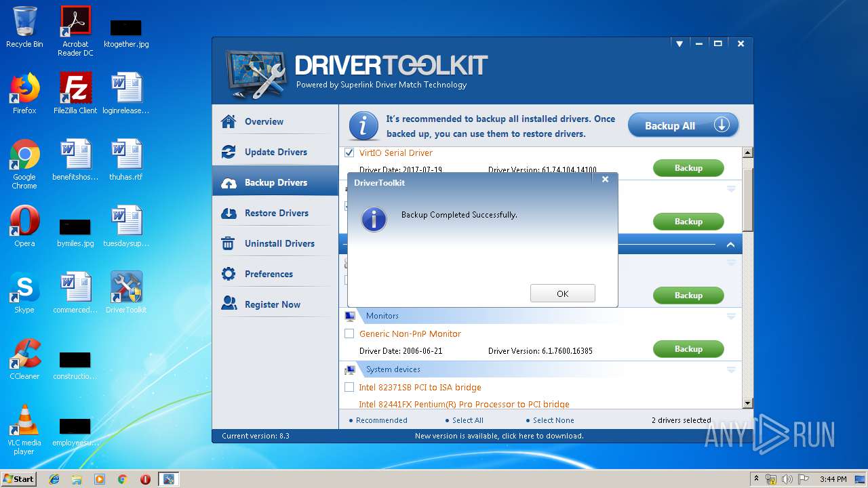
Task: Open Internet Explorer from the taskbar
Action: point(54,479)
